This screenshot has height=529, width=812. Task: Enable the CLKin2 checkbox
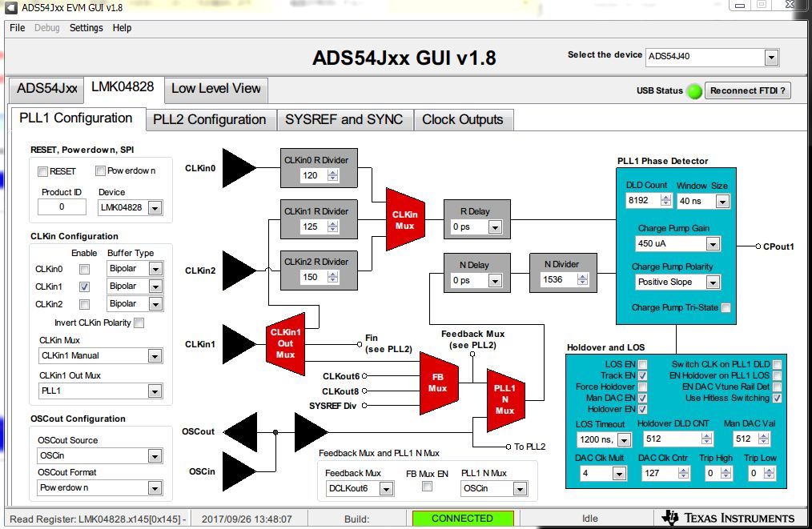click(84, 304)
